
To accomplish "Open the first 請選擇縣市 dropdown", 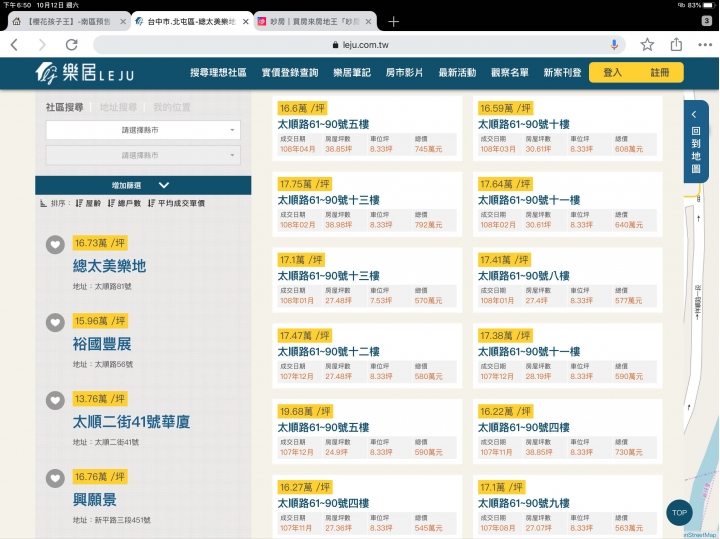I will click(143, 130).
